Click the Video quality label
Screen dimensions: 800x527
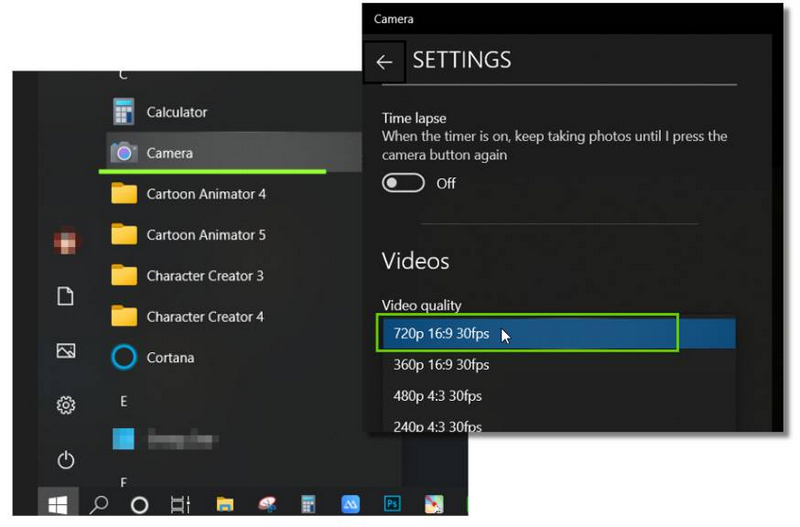[421, 305]
